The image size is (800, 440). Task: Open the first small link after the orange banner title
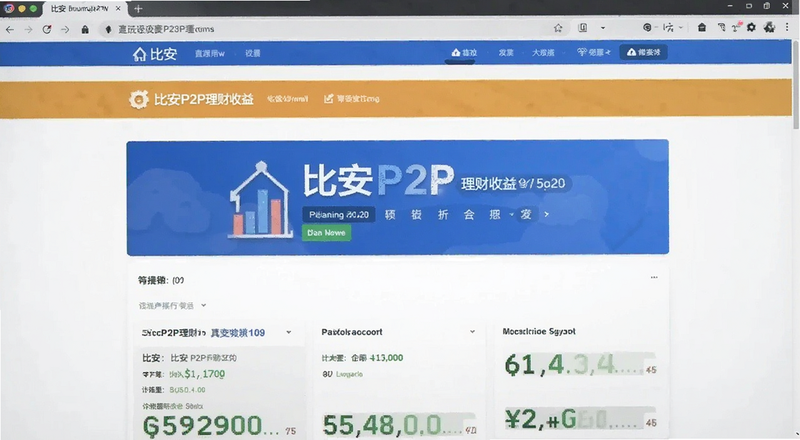(288, 99)
